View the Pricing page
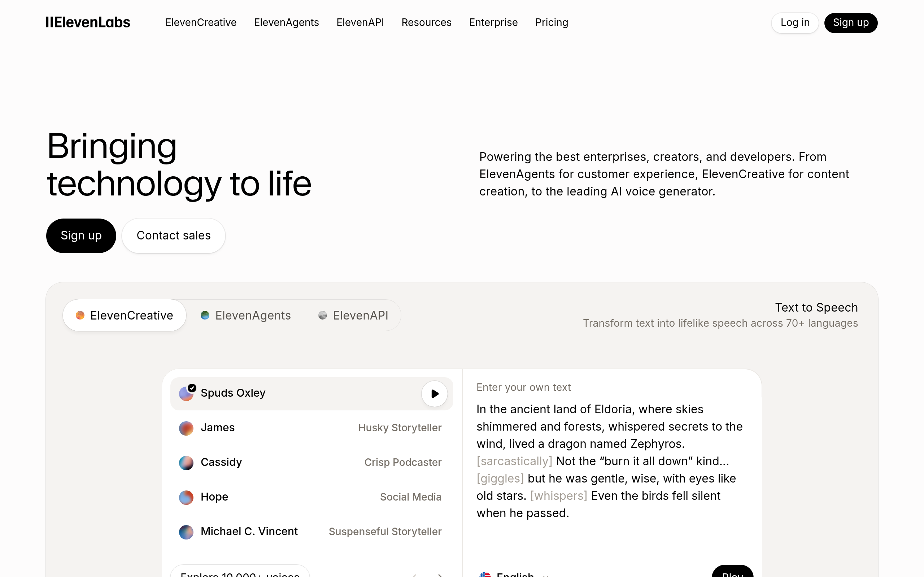 [x=552, y=22]
